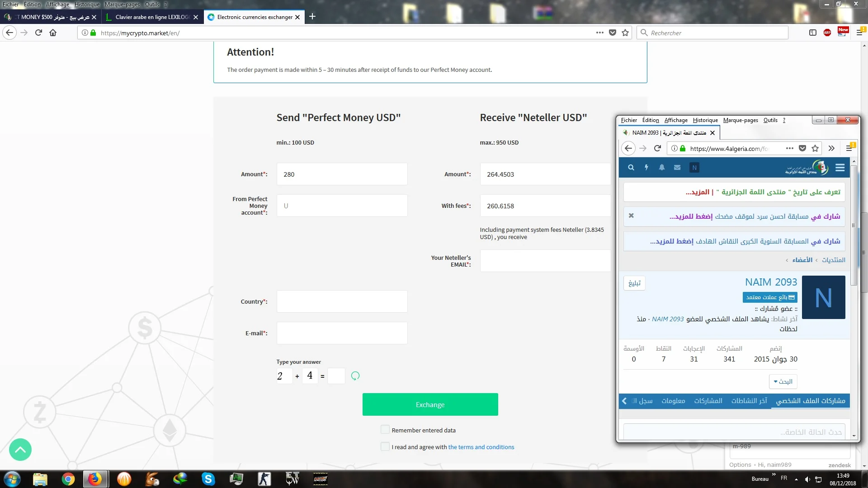Tick the agree to terms checkbox
This screenshot has height=488, width=868.
(385, 447)
